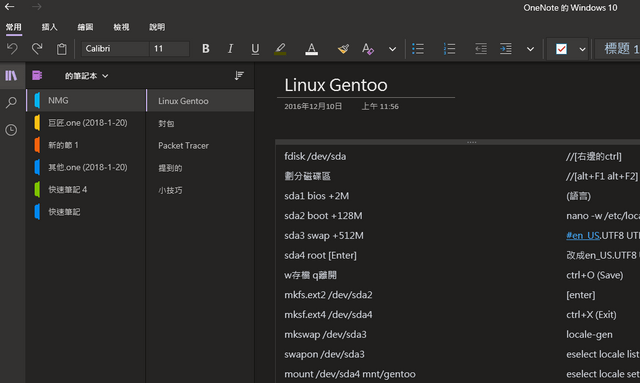The width and height of the screenshot is (640, 383).
Task: Toggle underline formatting
Action: pos(255,49)
